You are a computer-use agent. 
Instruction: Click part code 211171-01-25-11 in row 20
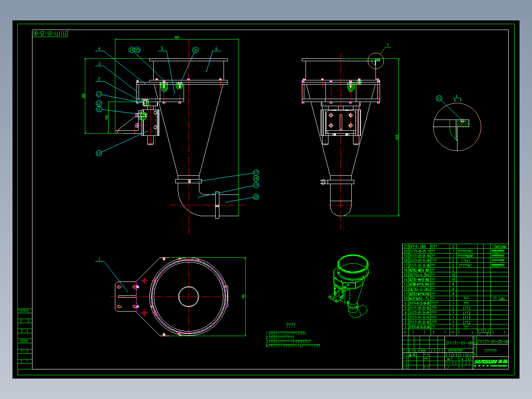coord(419,252)
